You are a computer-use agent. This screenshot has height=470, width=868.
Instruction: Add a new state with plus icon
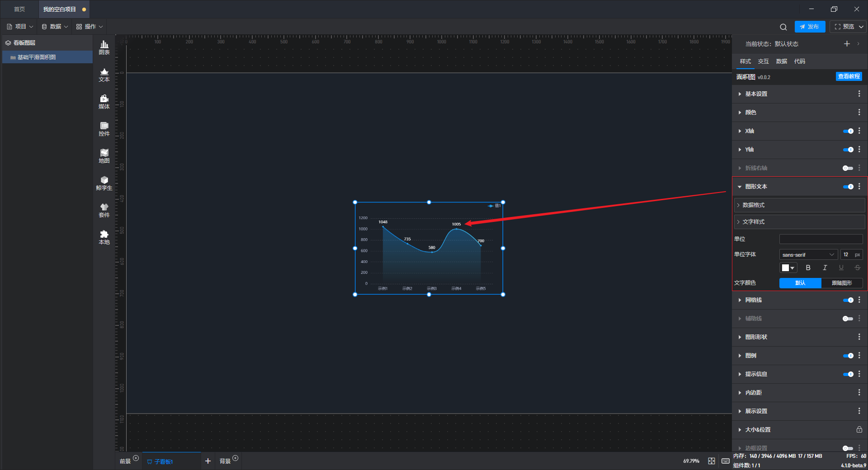pyautogui.click(x=847, y=43)
